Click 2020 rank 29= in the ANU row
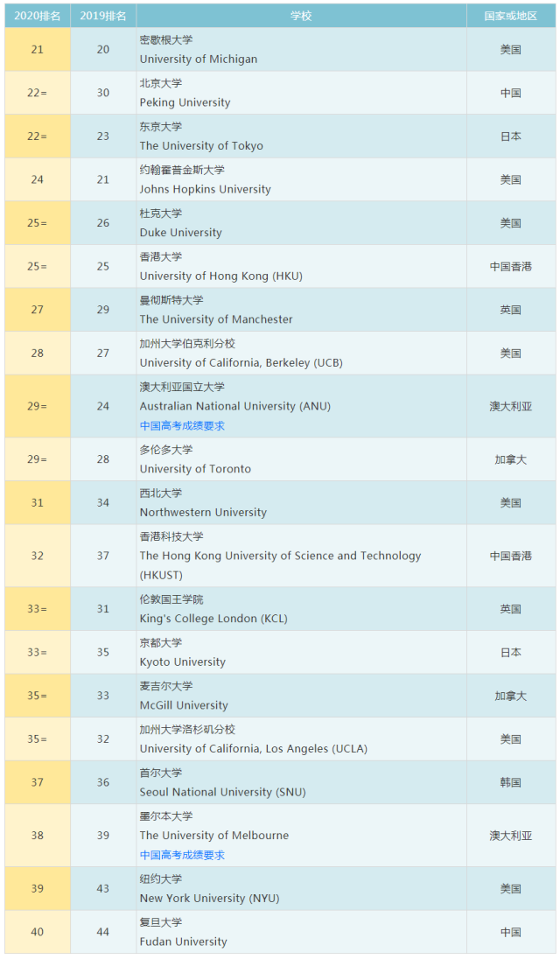Viewport: 560px width, 959px height. point(38,406)
